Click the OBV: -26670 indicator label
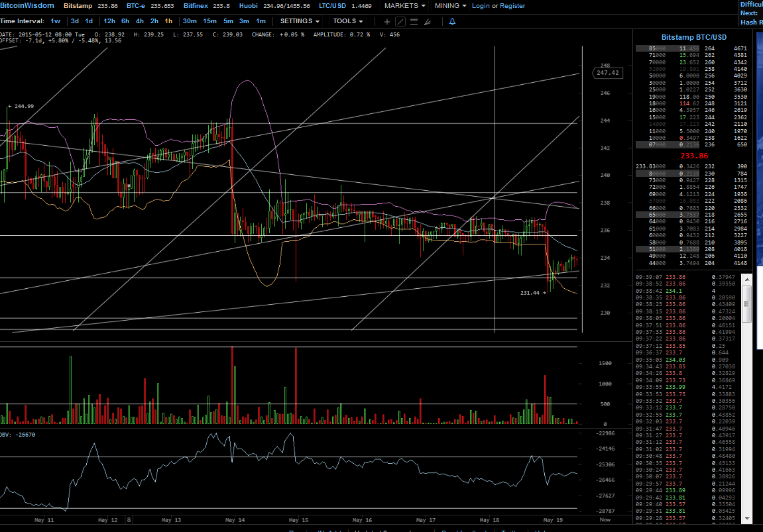 click(17, 435)
